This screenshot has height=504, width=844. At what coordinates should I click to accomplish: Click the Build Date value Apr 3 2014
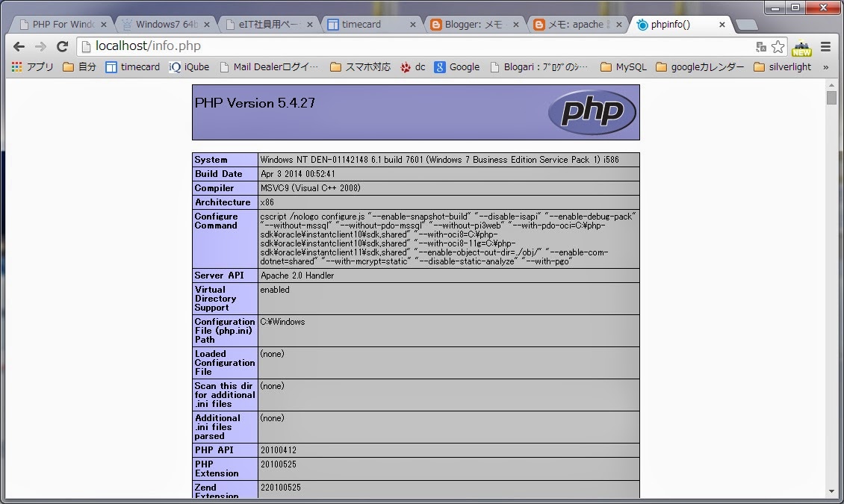(298, 174)
